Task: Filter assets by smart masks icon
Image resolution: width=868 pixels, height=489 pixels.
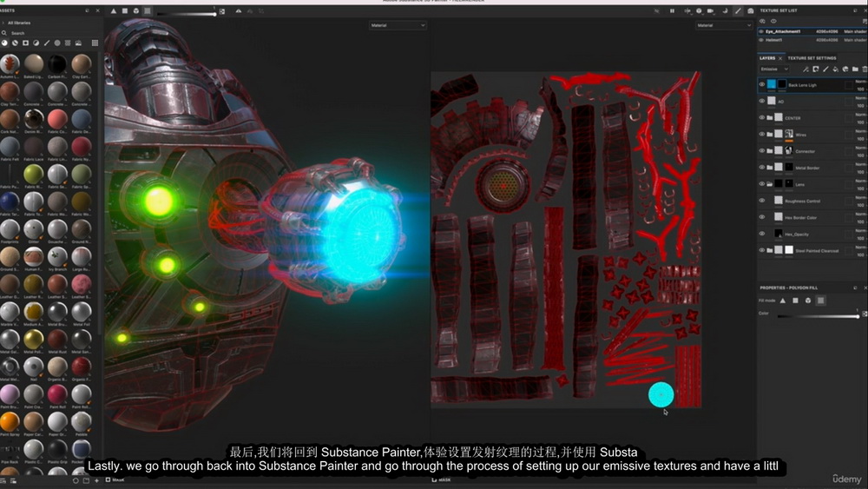Action: [x=25, y=43]
